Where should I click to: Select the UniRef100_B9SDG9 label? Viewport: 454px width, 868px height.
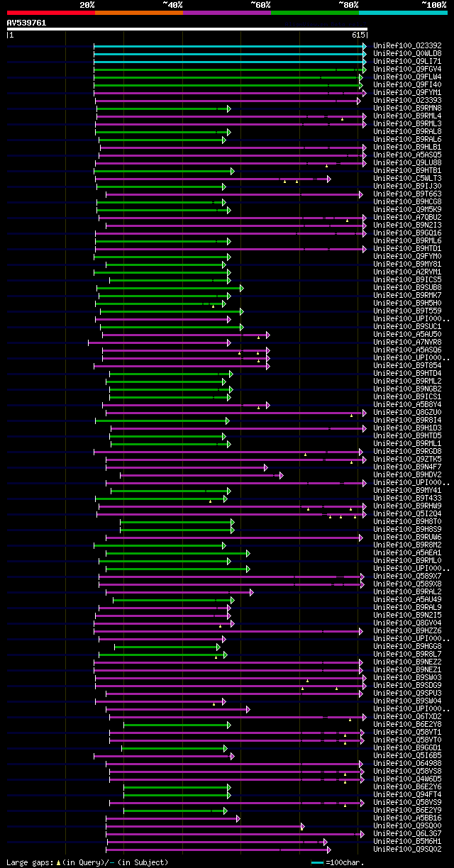click(x=407, y=685)
